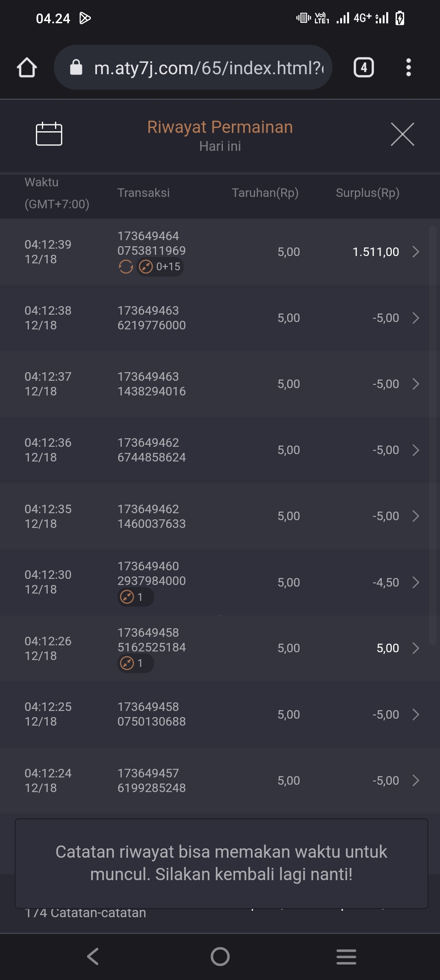Tap the browser home icon
This screenshot has height=980, width=440.
click(x=27, y=68)
